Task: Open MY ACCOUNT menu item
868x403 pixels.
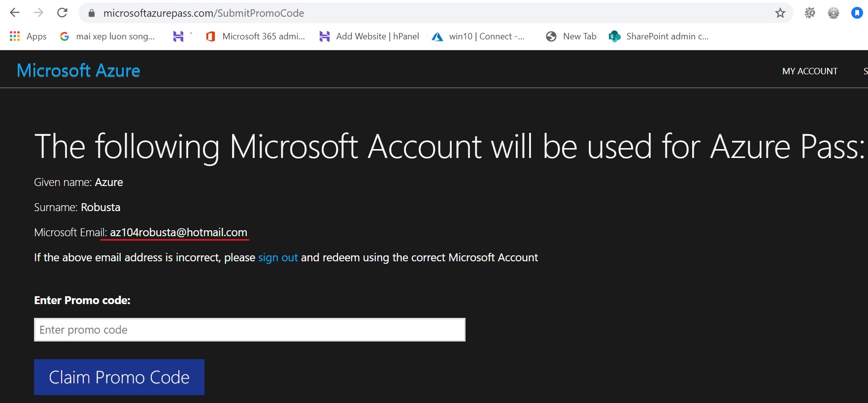Action: coord(810,71)
